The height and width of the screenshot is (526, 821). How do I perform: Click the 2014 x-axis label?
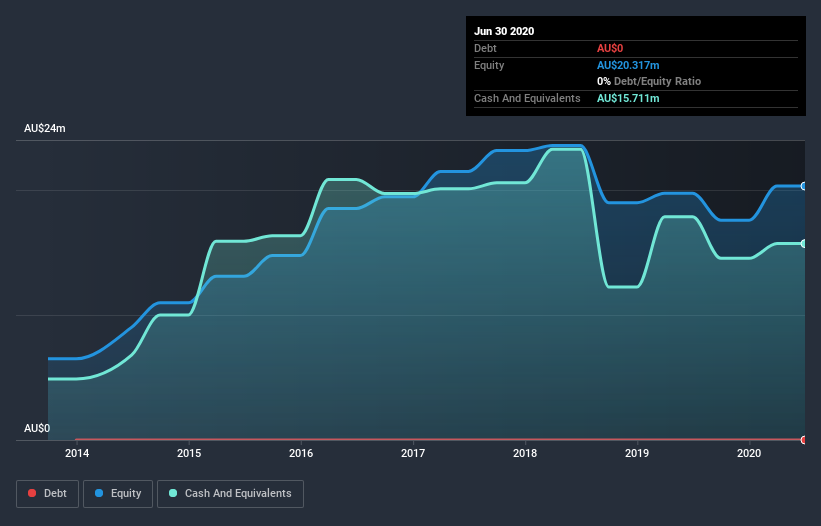tap(77, 453)
